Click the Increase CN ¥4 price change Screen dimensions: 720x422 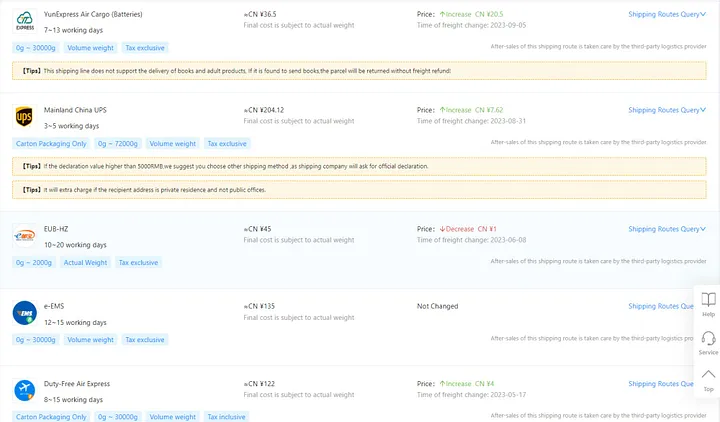(x=467, y=384)
